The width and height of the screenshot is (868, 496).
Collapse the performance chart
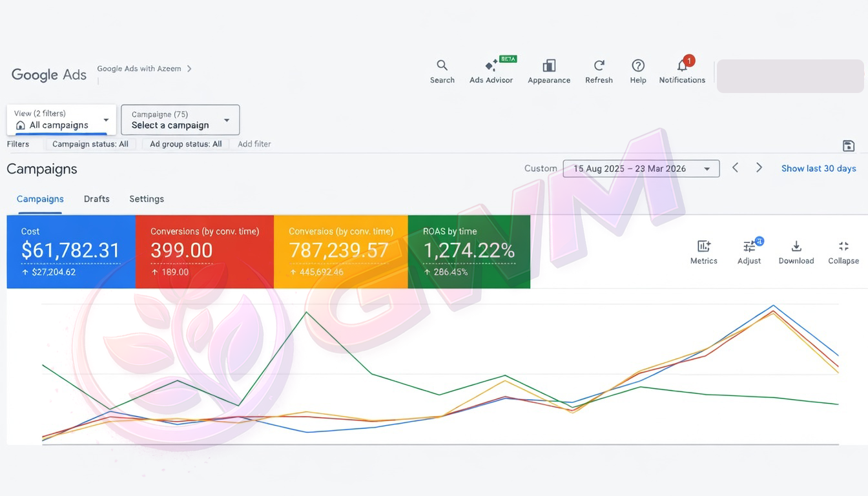click(843, 247)
